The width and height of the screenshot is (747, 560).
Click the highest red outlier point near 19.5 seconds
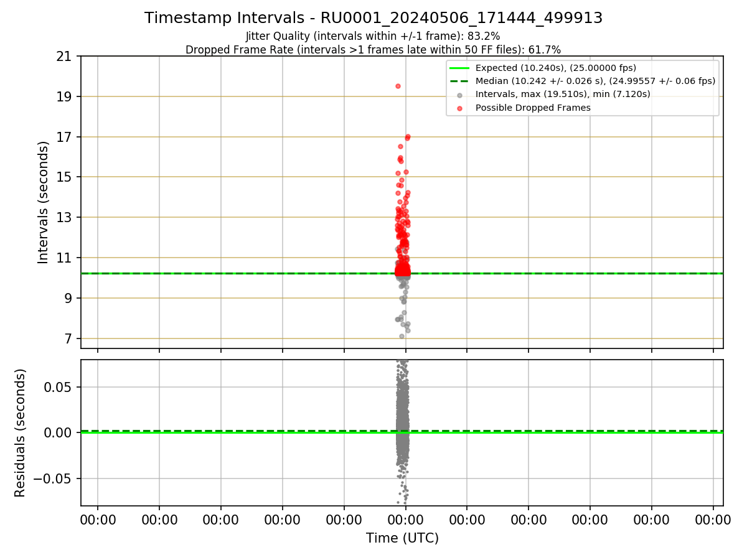(x=398, y=86)
